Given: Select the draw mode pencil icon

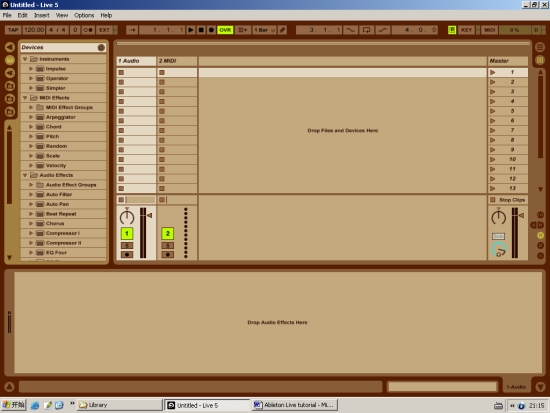Looking at the screenshot, I should (282, 30).
